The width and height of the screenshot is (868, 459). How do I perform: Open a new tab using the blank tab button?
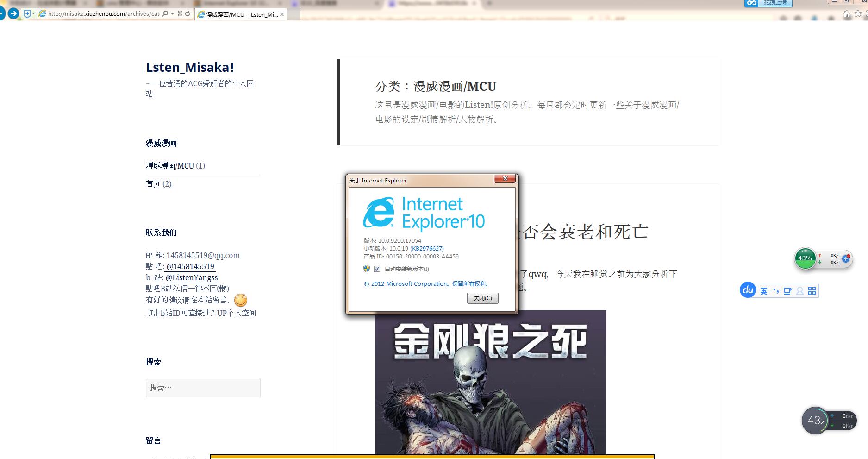pyautogui.click(x=294, y=14)
